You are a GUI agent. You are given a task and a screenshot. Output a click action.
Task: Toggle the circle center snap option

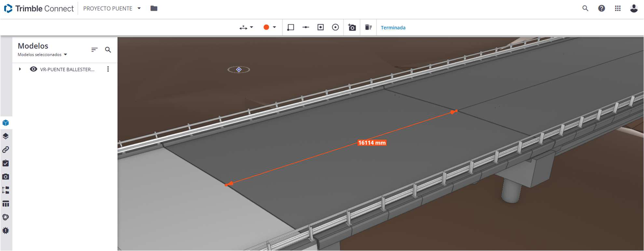[335, 27]
